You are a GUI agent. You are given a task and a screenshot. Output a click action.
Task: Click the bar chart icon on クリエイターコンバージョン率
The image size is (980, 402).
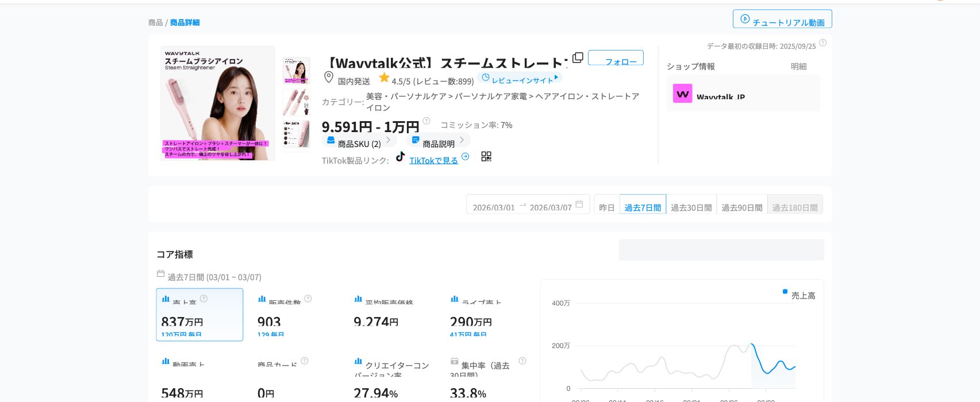coord(358,361)
